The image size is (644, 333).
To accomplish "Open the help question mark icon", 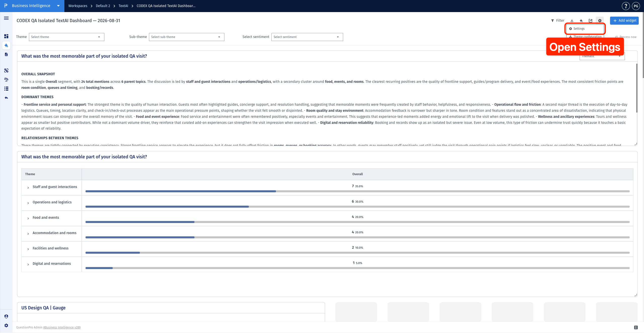I will point(626,6).
